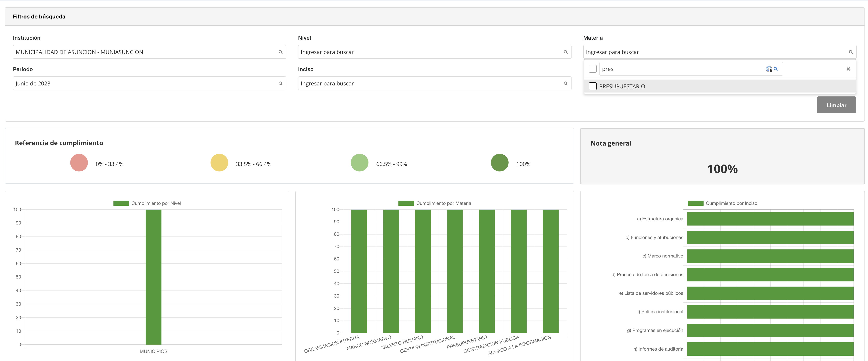Click the Cumplimiento por Materia legend label
The image size is (868, 361).
443,203
